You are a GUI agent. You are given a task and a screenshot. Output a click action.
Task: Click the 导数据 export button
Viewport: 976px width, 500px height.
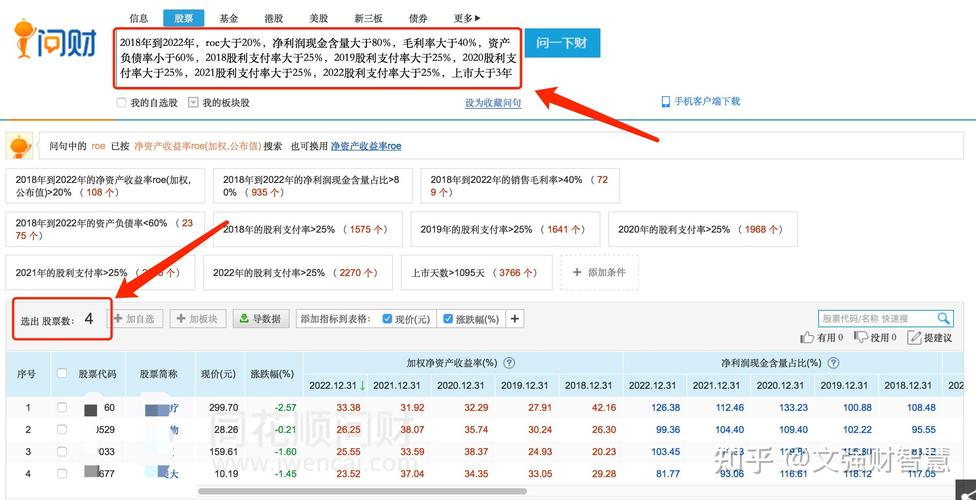(x=261, y=319)
